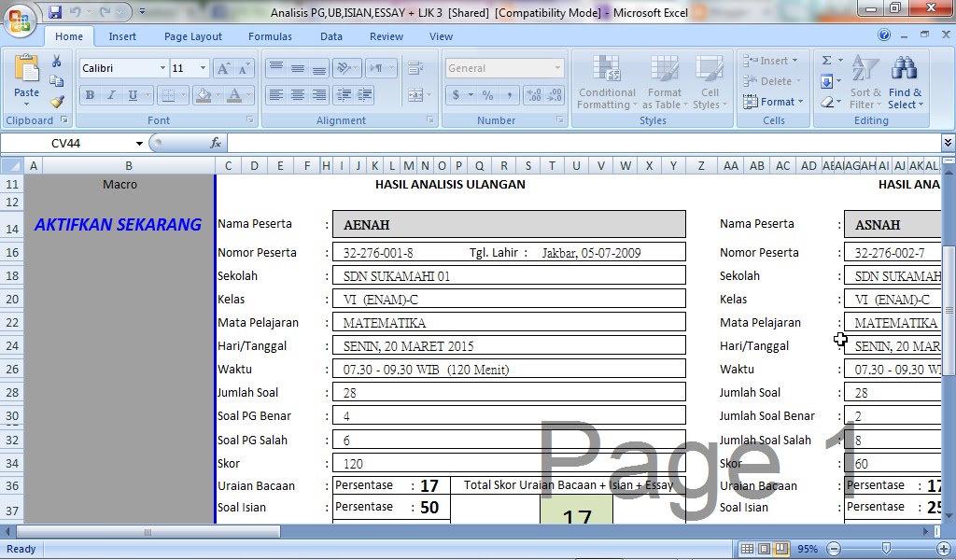Screen dimensions: 956x560
Task: Decrease the cell indent
Action: [x=344, y=95]
